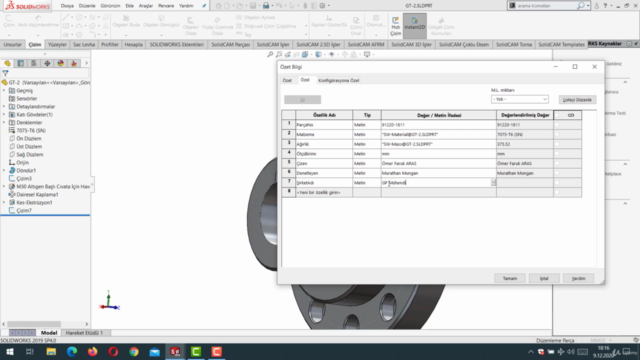The width and height of the screenshot is (640, 360).
Task: Open File Explorer from the taskbar
Action: [x=51, y=351]
